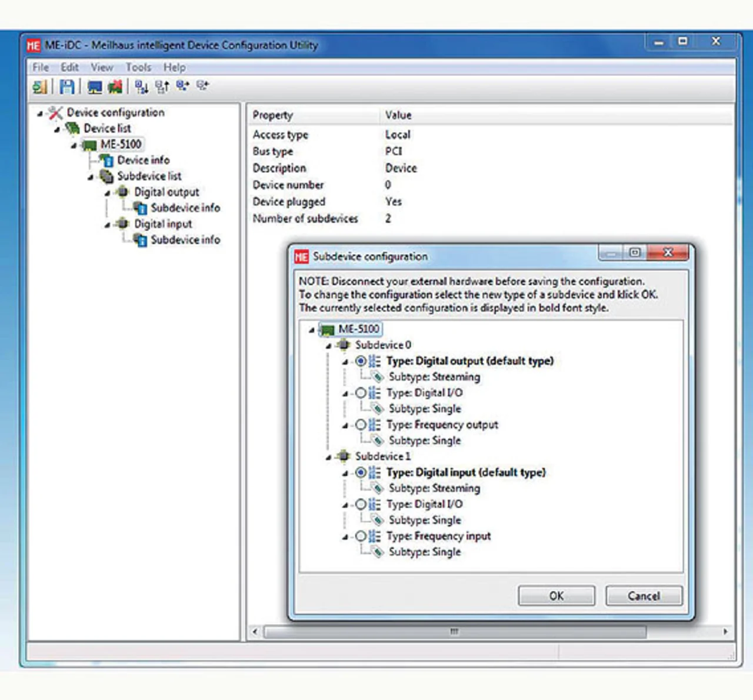The width and height of the screenshot is (753, 700).
Task: Click the floppy disk save icon
Action: pos(66,87)
